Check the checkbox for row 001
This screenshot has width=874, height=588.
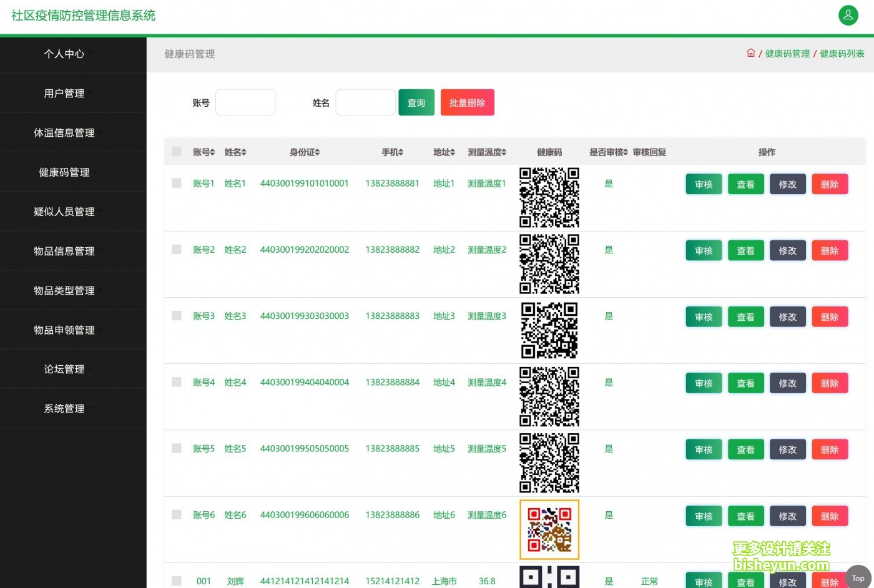177,581
